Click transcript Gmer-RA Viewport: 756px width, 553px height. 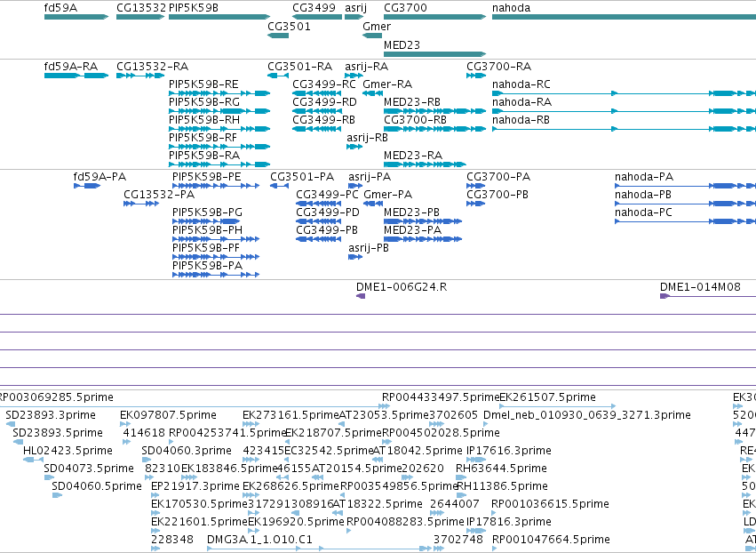click(373, 93)
